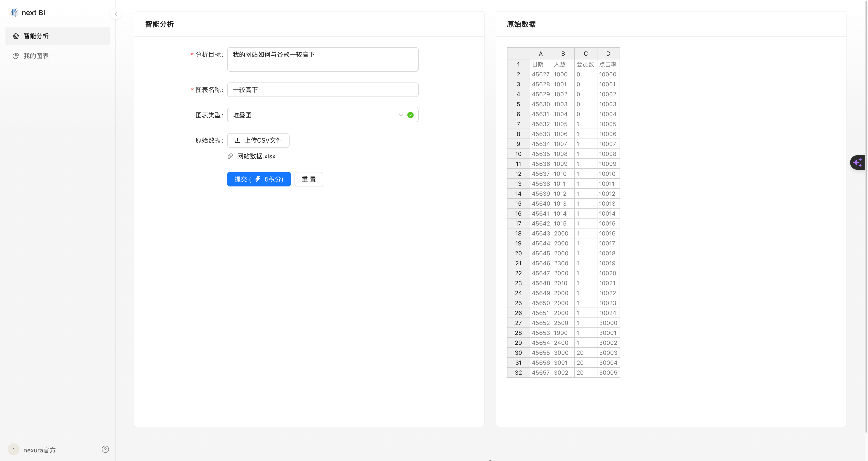Click into the 图表名称 input field

[323, 90]
